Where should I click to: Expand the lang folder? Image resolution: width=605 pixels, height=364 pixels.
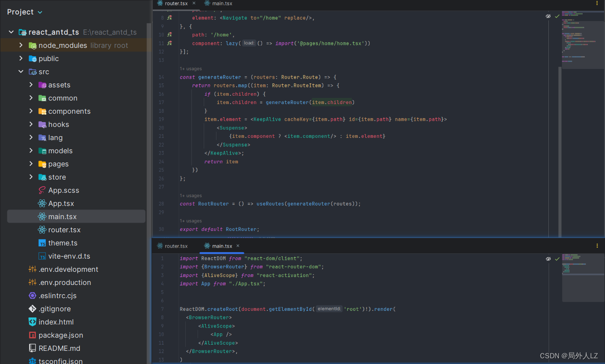tap(31, 137)
